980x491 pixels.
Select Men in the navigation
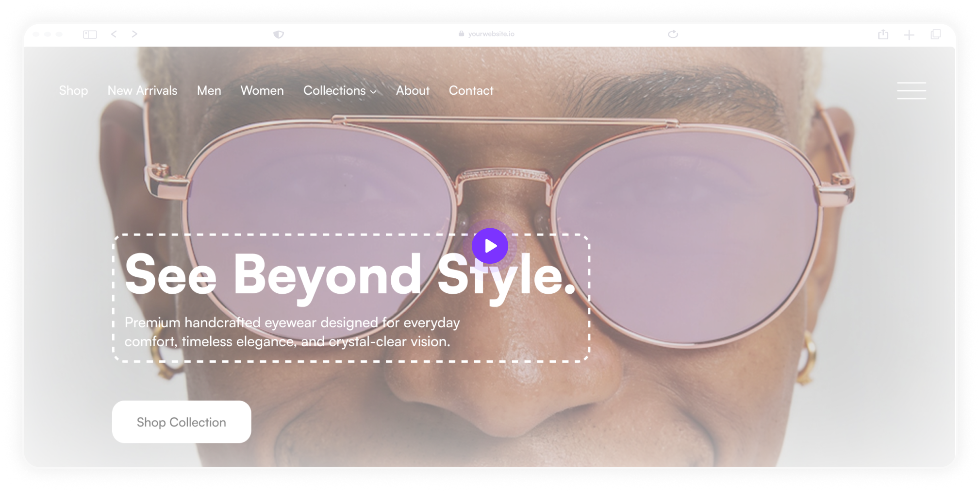pyautogui.click(x=209, y=91)
